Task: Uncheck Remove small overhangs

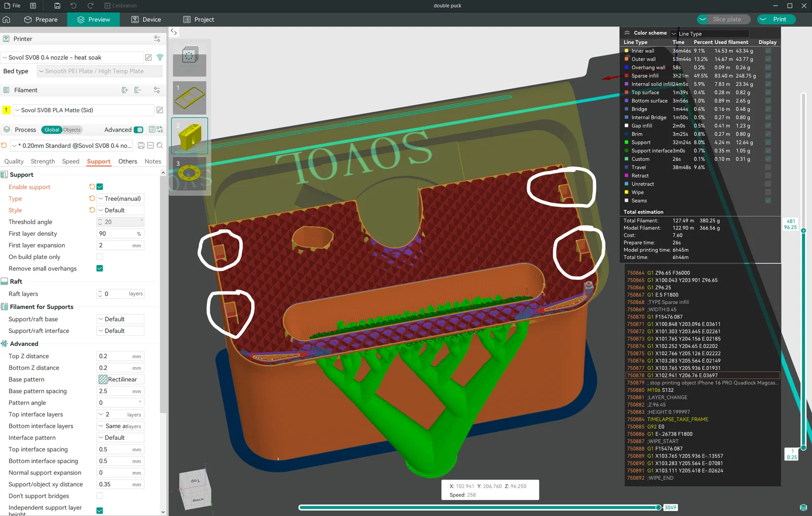Action: (x=99, y=269)
